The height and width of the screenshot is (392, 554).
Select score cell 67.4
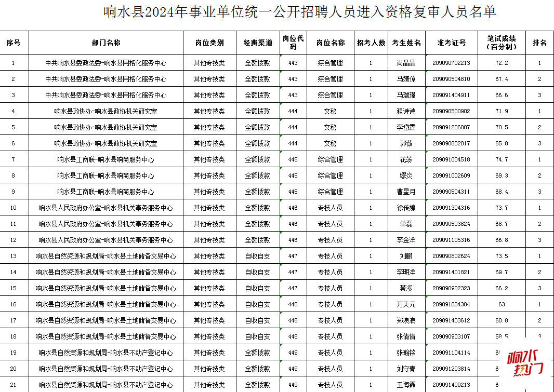pos(502,79)
